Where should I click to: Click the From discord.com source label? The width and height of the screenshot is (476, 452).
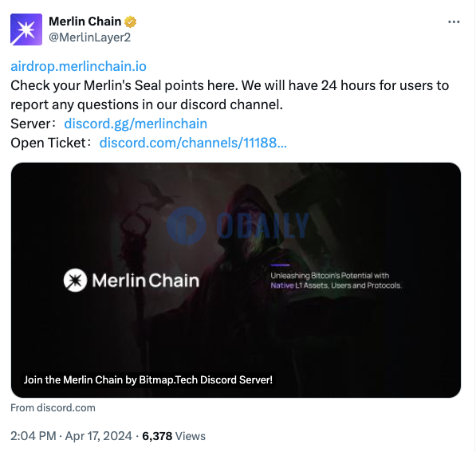pos(53,408)
